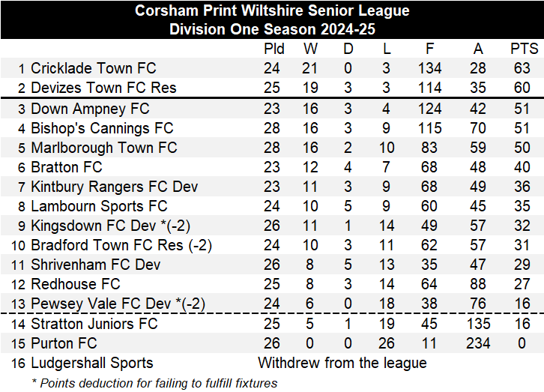Select Marlborough Town FC team name
This screenshot has width=544, height=392.
(x=103, y=148)
